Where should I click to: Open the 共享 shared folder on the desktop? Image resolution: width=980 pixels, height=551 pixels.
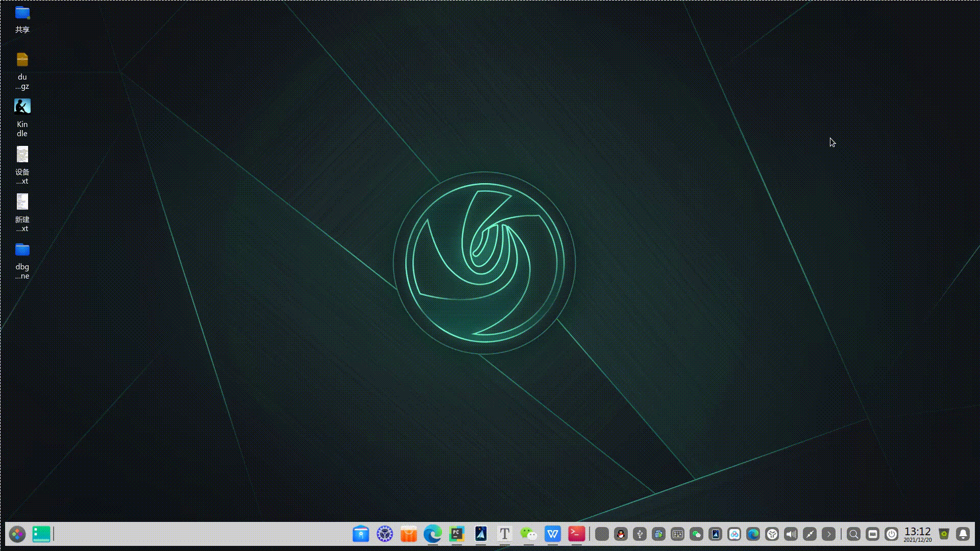point(21,15)
